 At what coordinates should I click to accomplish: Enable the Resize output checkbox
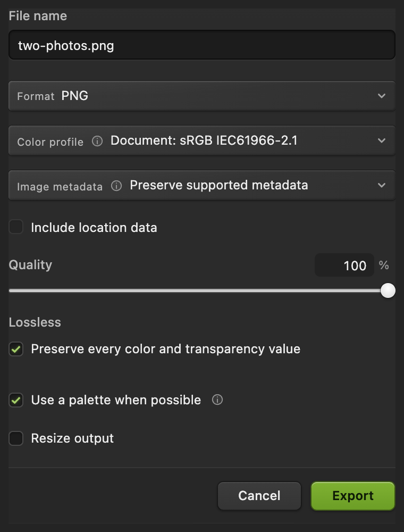[x=16, y=438]
